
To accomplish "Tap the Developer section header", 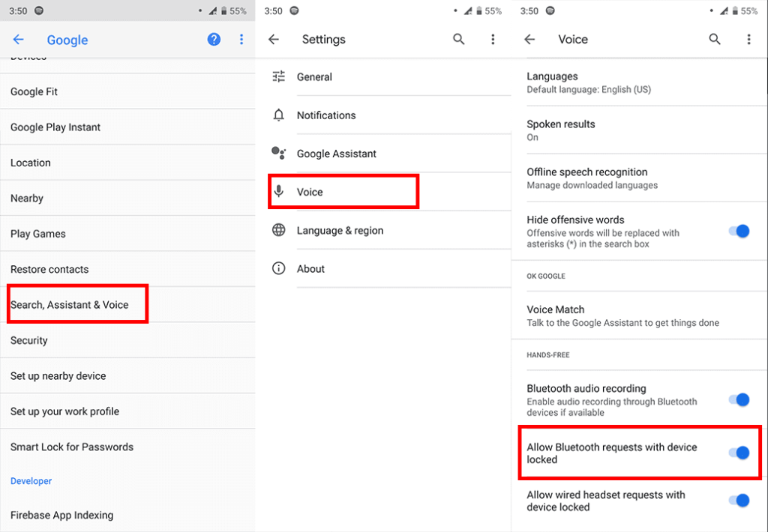I will [31, 481].
